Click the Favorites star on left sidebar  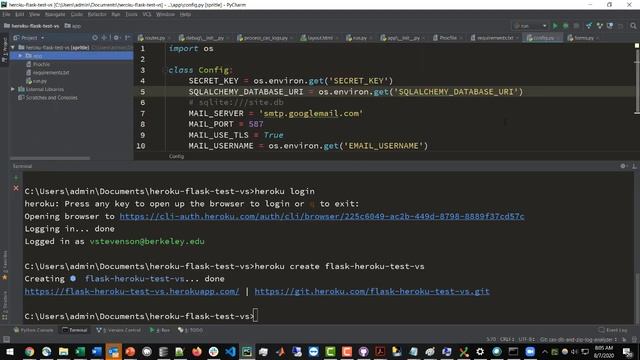pos(5,277)
